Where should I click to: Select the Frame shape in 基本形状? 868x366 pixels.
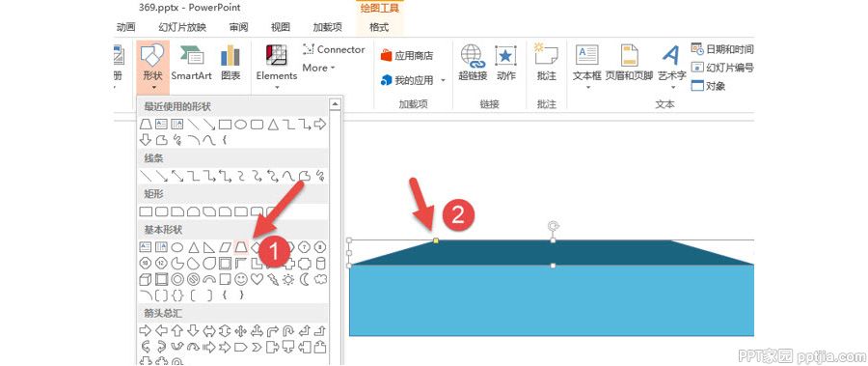point(226,263)
